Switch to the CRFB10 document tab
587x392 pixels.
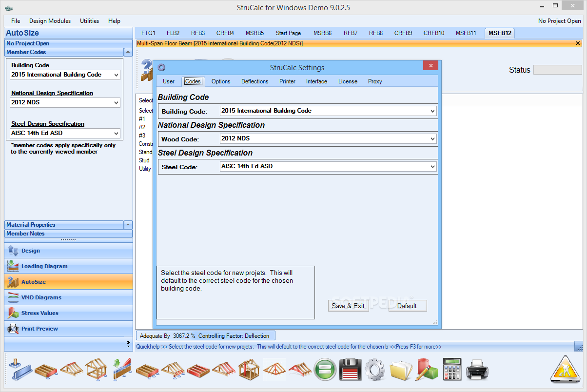434,33
